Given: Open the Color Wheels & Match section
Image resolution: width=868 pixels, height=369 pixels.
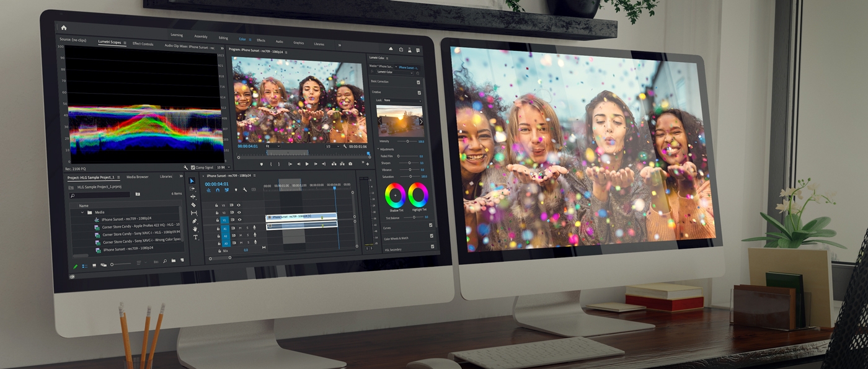Looking at the screenshot, I should [x=396, y=238].
